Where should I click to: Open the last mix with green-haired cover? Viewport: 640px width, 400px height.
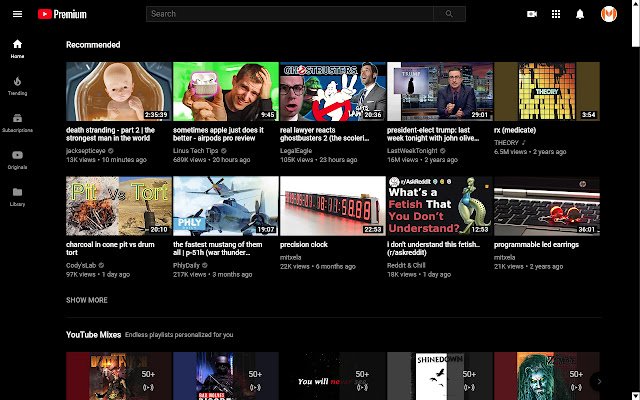coord(547,376)
